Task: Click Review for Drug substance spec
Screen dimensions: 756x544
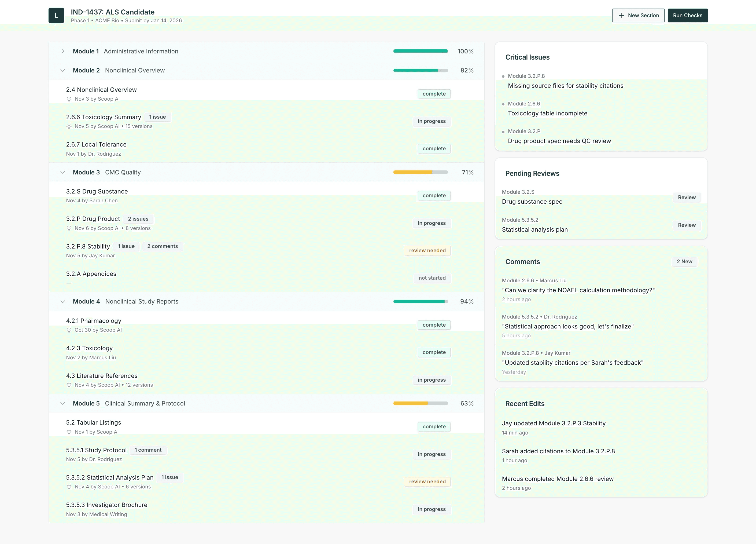Action: point(686,198)
